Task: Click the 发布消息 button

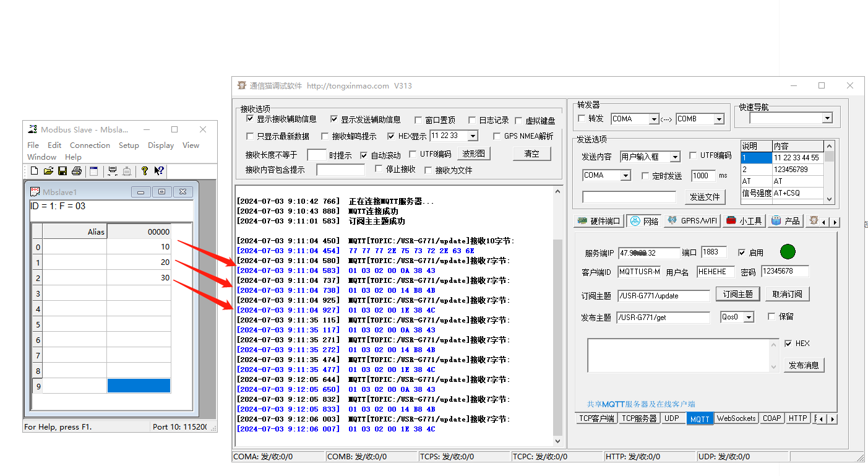Action: (804, 365)
